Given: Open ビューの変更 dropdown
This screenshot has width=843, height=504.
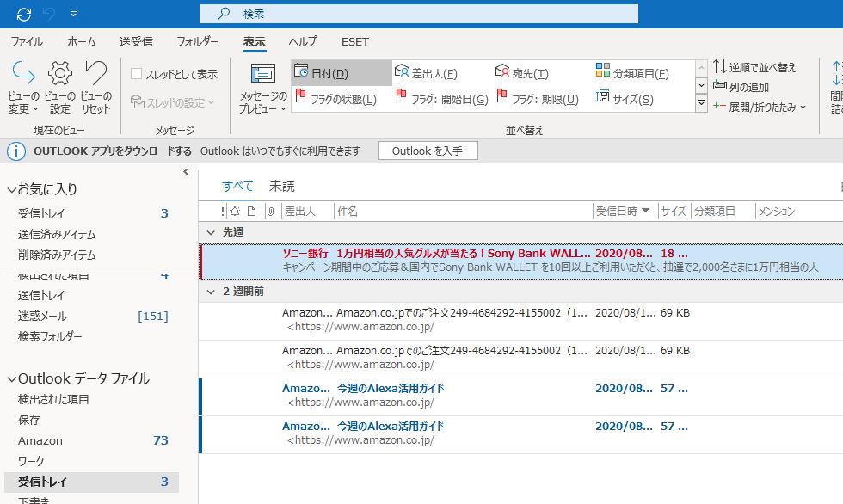Looking at the screenshot, I should 23,87.
